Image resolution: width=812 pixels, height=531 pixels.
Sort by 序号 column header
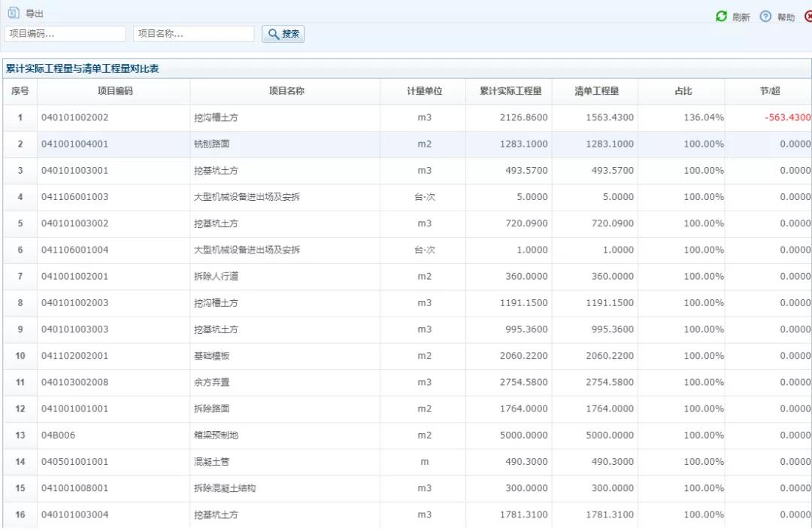pyautogui.click(x=20, y=91)
